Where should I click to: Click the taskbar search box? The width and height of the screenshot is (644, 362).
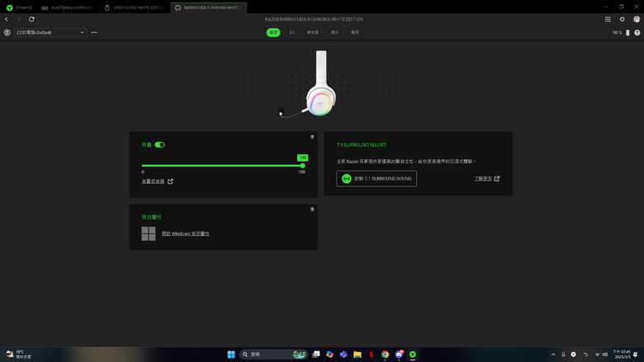273,355
